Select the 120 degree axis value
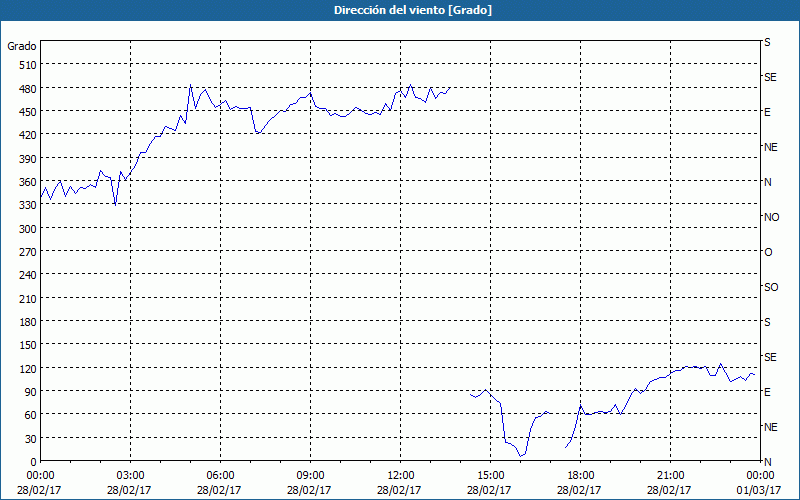 click(x=28, y=369)
